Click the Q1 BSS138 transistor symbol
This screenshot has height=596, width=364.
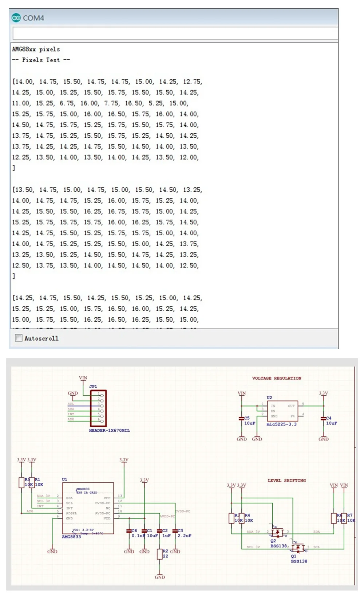pos(298,548)
